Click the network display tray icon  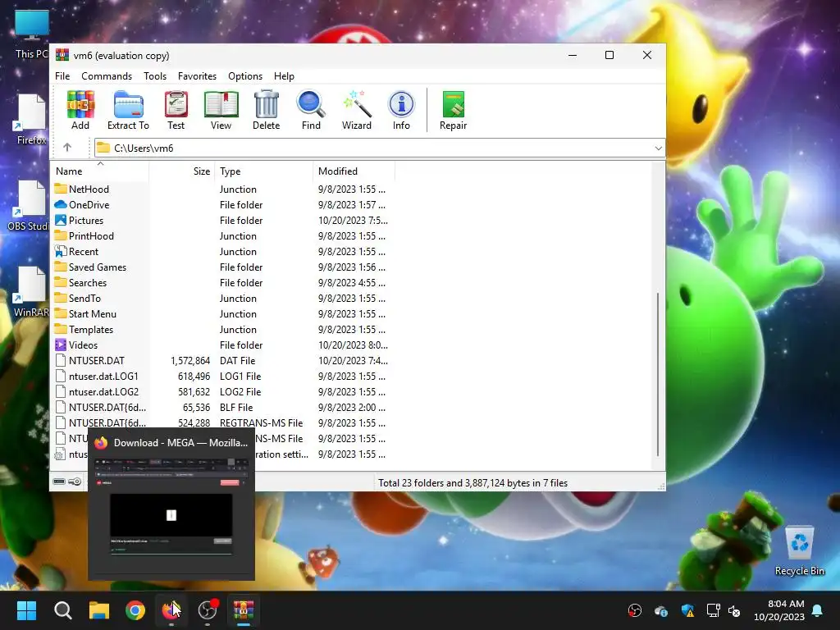tap(713, 610)
